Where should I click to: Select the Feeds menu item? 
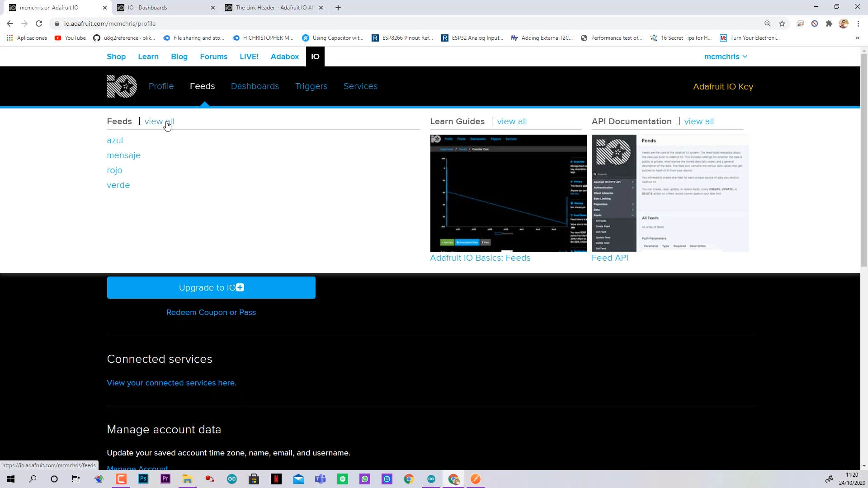[202, 86]
